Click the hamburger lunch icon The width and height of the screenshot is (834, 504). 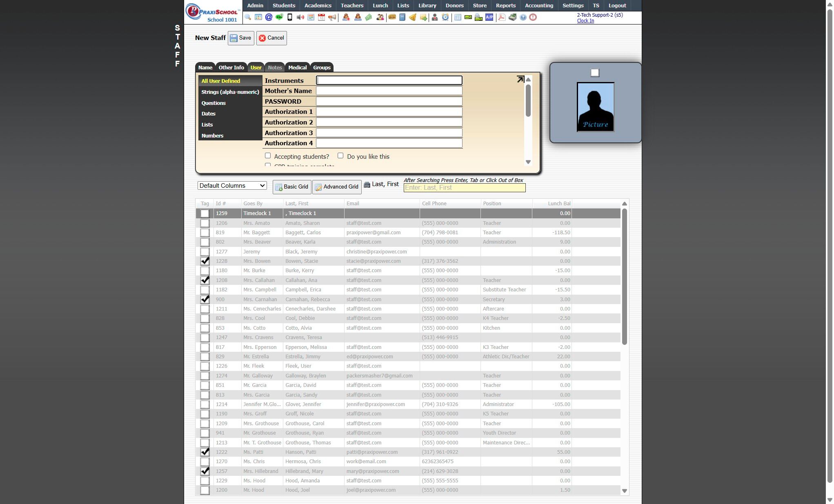(392, 17)
